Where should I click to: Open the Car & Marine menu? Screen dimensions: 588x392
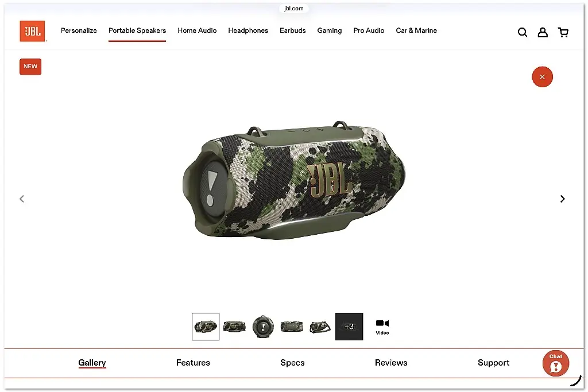click(x=416, y=30)
